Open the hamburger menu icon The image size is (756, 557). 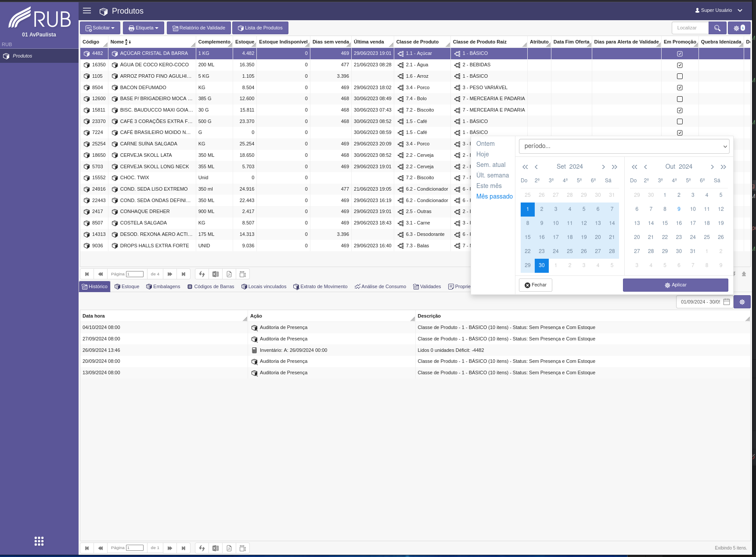click(87, 11)
